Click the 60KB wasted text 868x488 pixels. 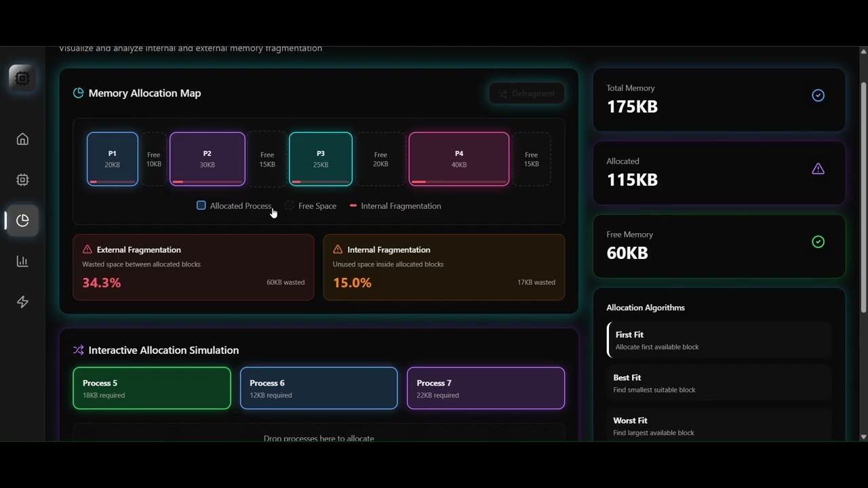click(285, 282)
